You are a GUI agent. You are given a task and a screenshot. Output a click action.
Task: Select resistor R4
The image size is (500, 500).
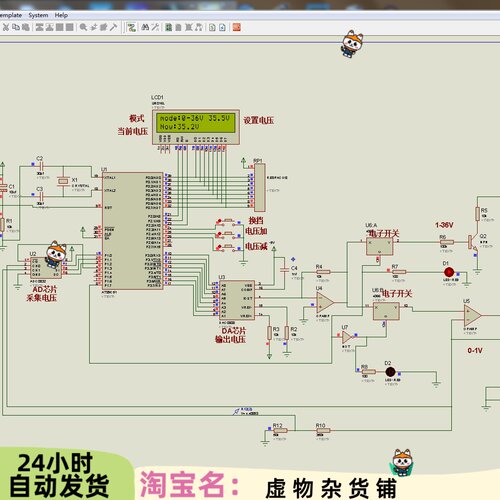click(323, 272)
